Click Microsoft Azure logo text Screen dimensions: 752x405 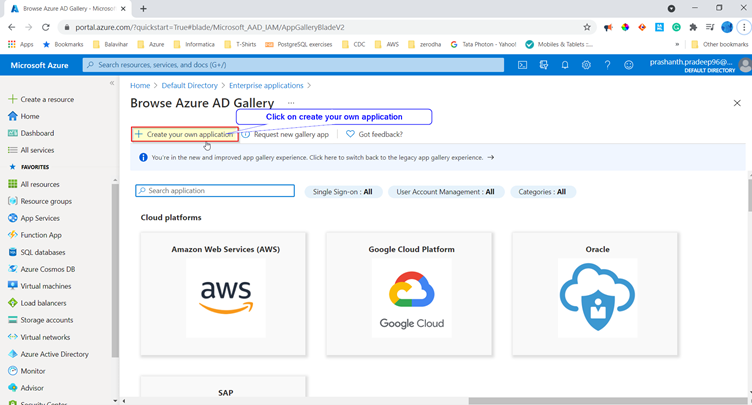pos(39,65)
